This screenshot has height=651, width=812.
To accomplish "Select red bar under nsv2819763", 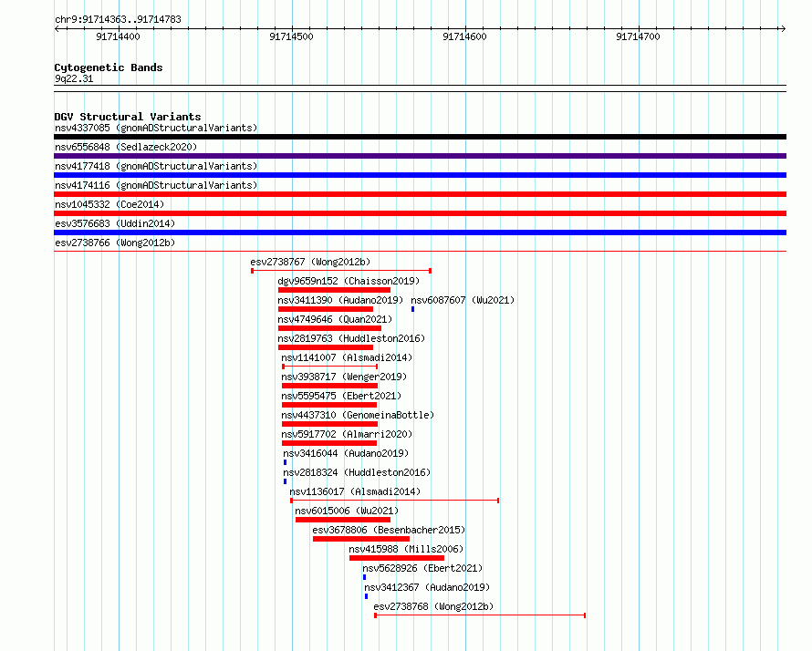I will click(326, 347).
